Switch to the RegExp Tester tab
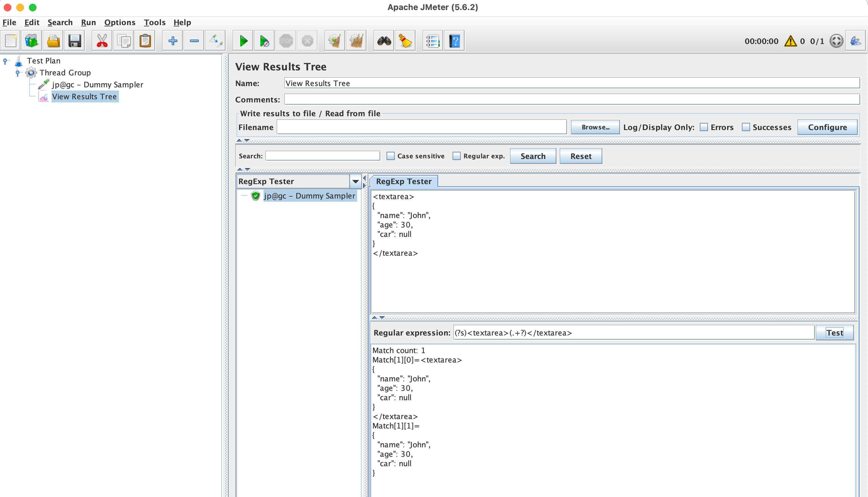 coord(404,181)
